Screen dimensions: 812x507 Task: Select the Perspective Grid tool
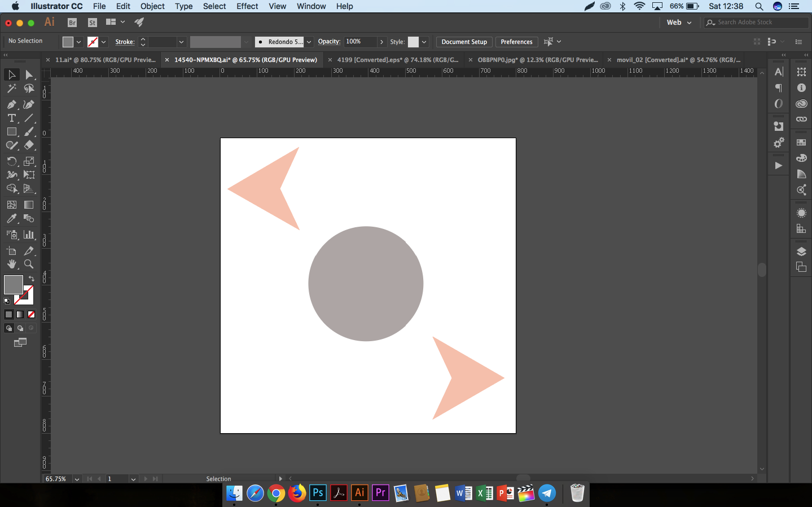[x=29, y=188]
